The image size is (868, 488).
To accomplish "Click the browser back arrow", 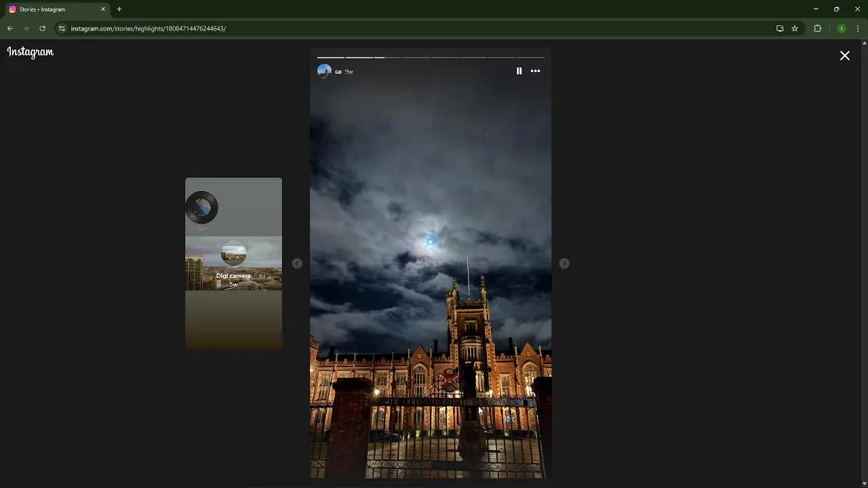I will (10, 28).
